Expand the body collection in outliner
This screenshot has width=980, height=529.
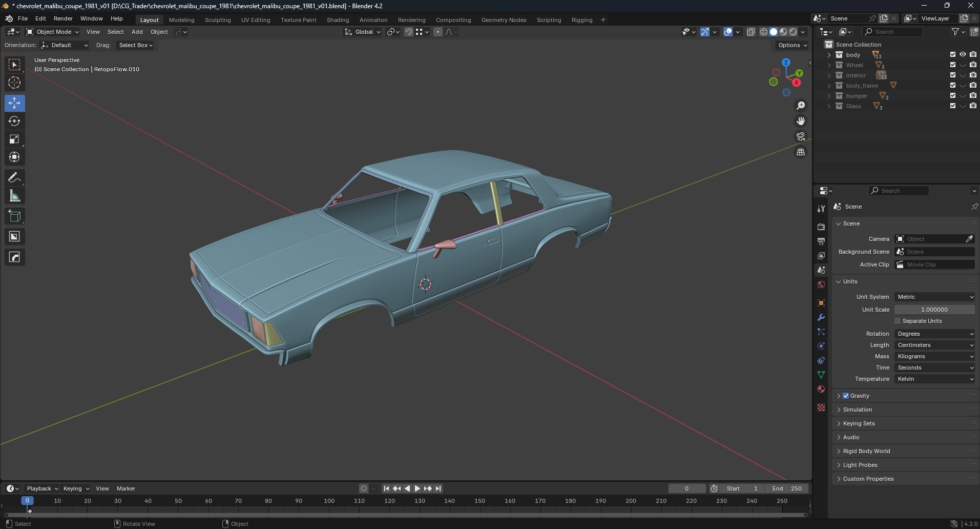tap(829, 55)
